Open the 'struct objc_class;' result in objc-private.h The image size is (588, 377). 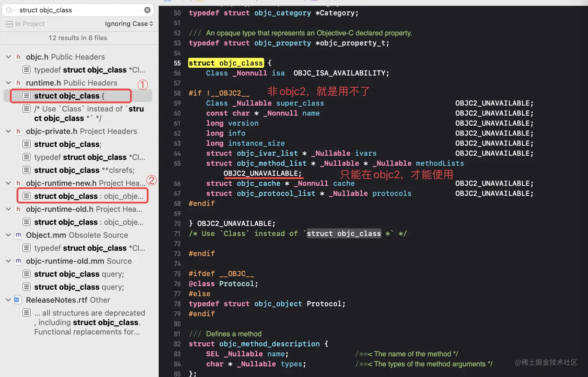coord(68,144)
